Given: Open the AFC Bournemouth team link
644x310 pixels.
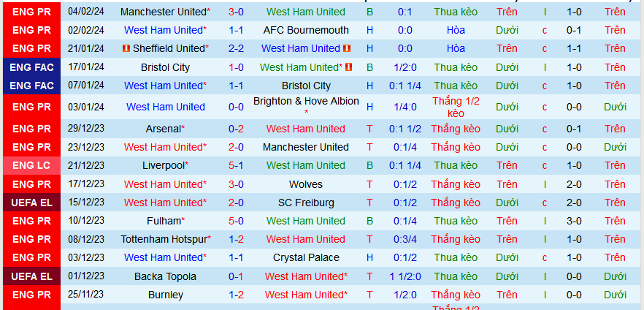Looking at the screenshot, I should pos(306,30).
